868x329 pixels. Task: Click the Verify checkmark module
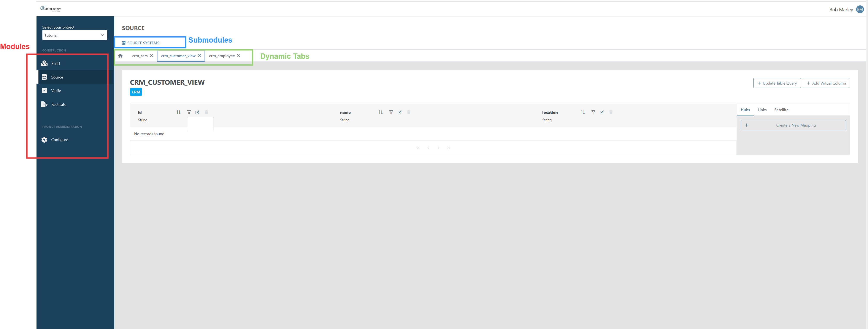point(44,91)
